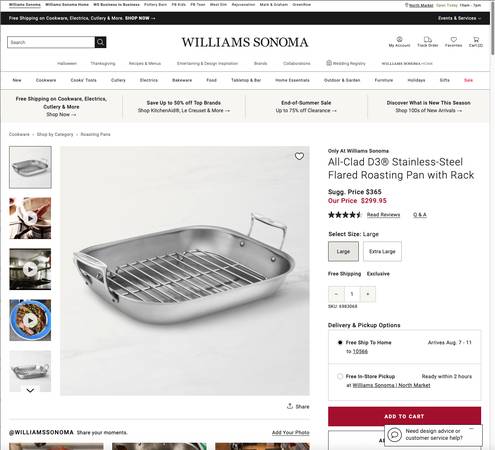Screen dimensions: 495x450
Task: Click the Add to Cart button
Action: pyautogui.click(x=404, y=416)
